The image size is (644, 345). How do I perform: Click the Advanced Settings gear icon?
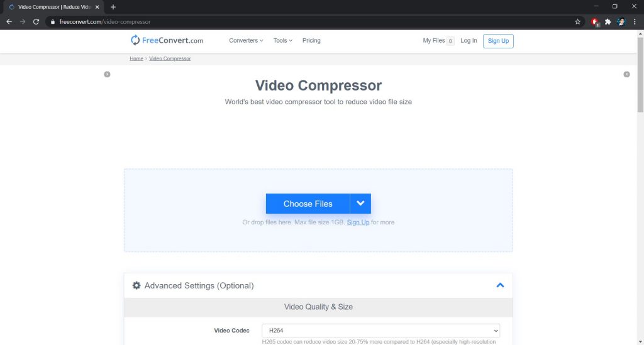tap(136, 285)
